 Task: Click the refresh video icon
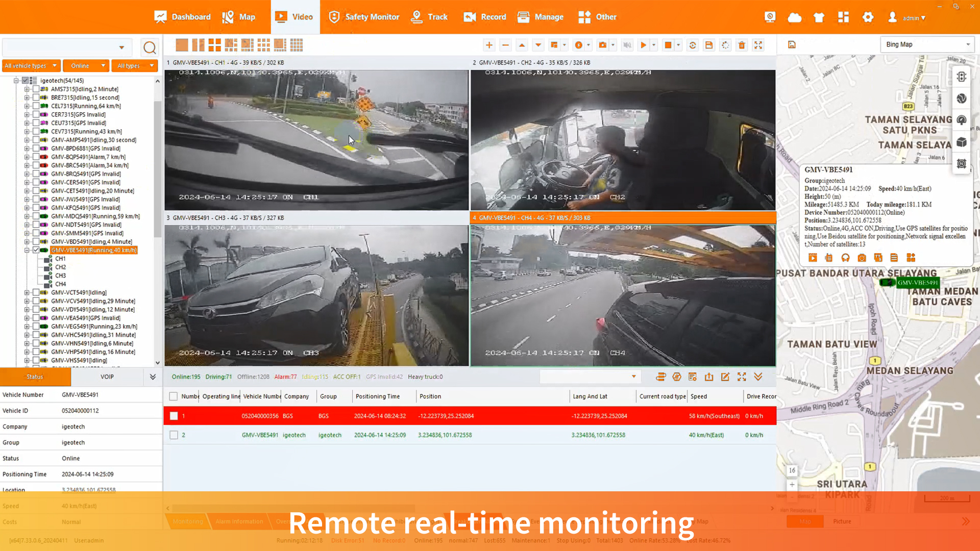[x=693, y=45]
